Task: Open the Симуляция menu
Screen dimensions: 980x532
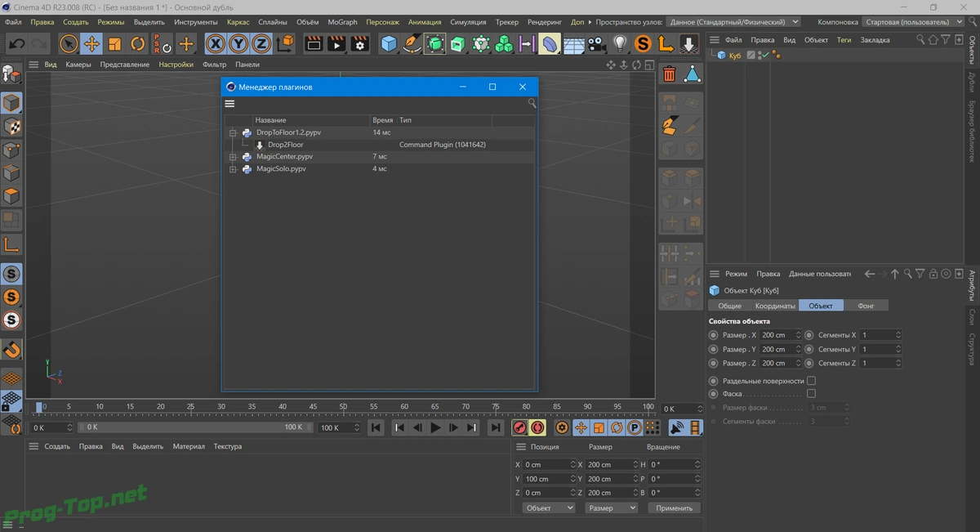Action: point(468,22)
